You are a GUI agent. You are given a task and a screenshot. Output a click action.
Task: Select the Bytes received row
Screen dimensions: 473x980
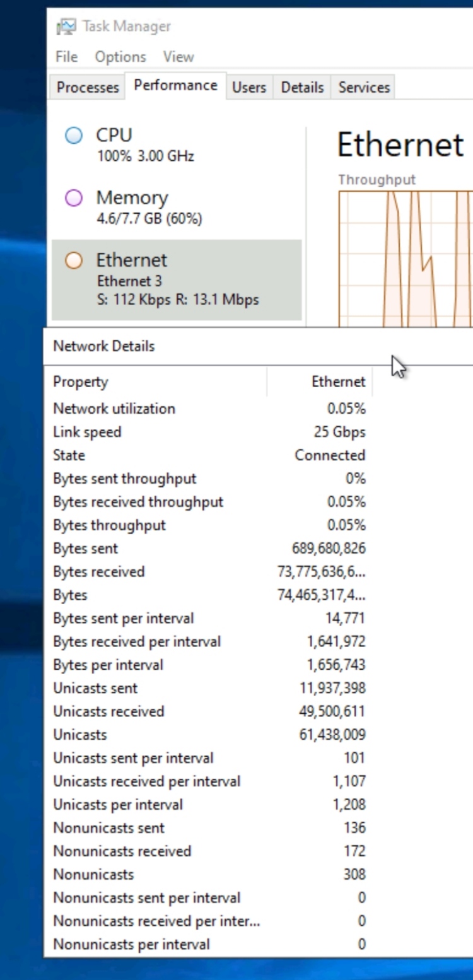click(209, 572)
